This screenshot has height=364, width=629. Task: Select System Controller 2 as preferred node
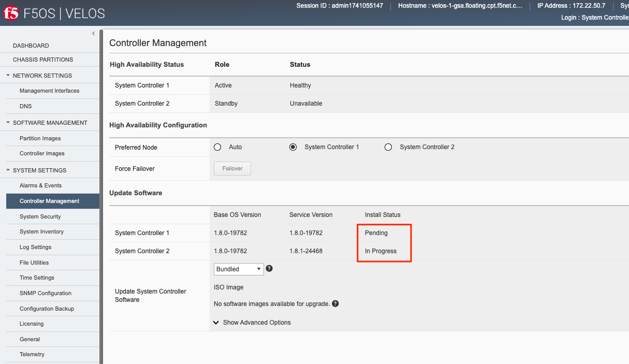coord(388,147)
